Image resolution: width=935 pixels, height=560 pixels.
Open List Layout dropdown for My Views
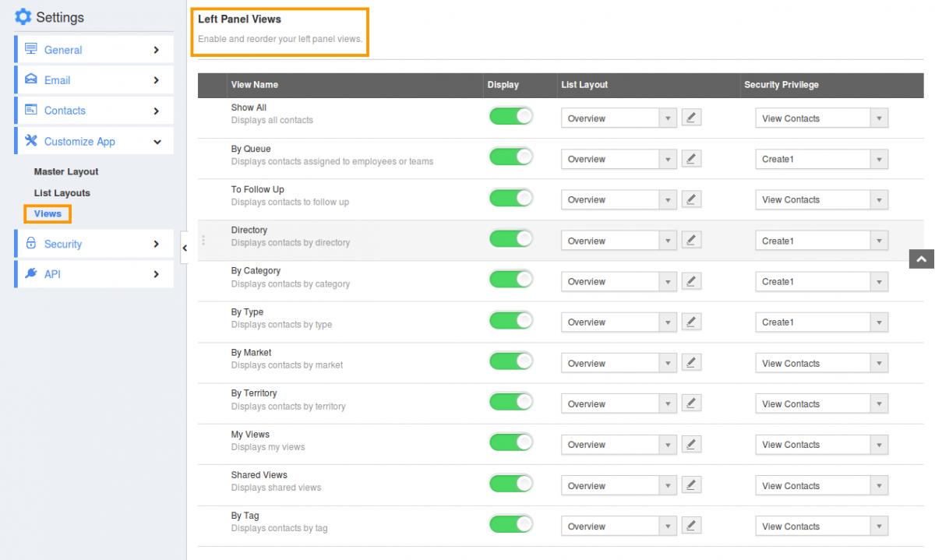[x=619, y=445]
